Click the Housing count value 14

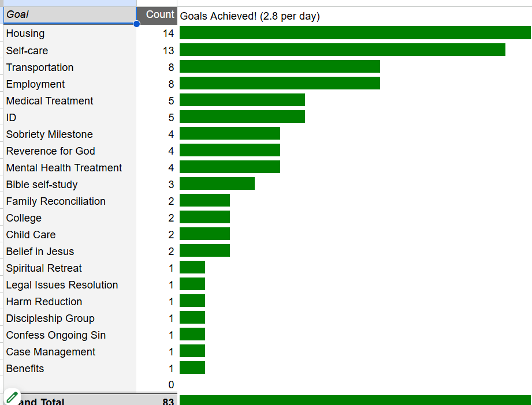click(x=168, y=33)
